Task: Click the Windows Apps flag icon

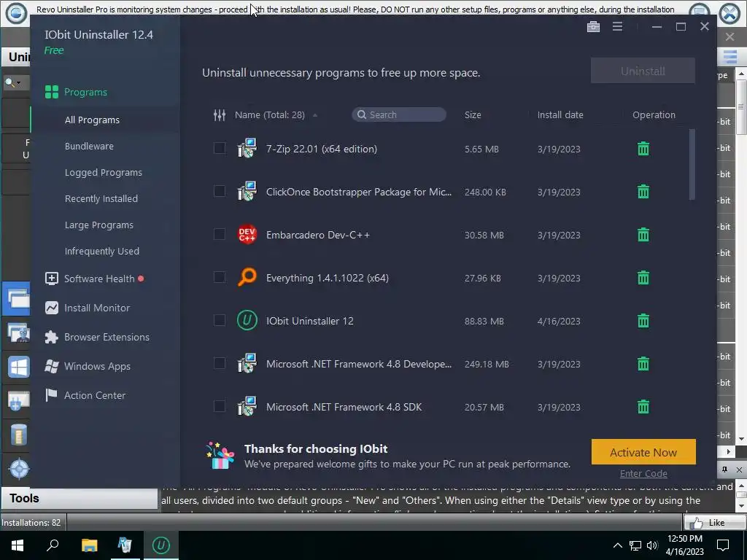Action: [x=52, y=366]
